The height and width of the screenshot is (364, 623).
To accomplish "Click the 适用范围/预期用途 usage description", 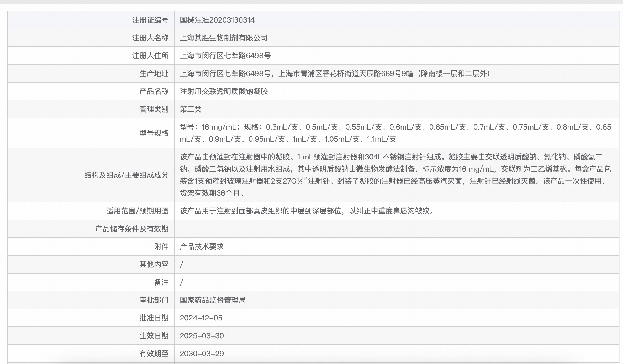I will pyautogui.click(x=307, y=211).
